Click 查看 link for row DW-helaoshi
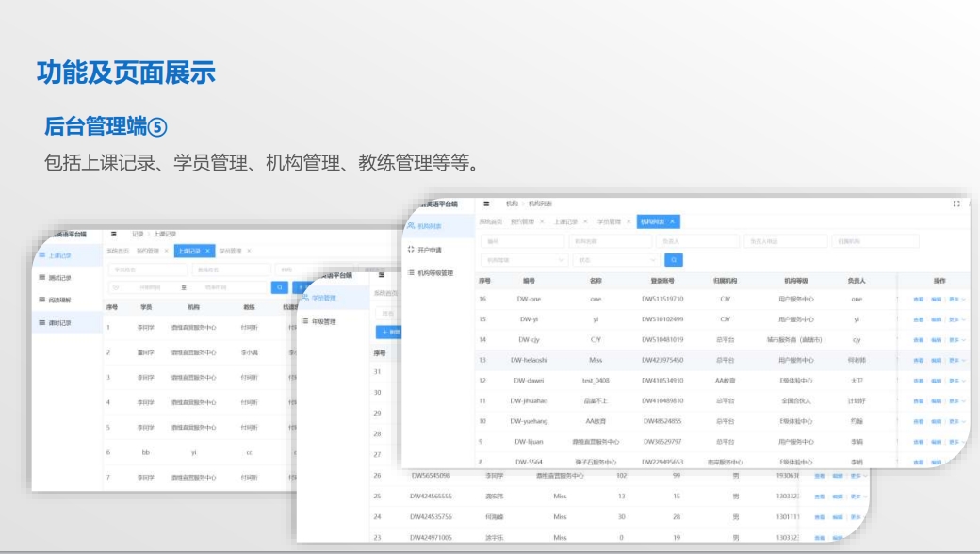980x554 pixels. pos(918,361)
